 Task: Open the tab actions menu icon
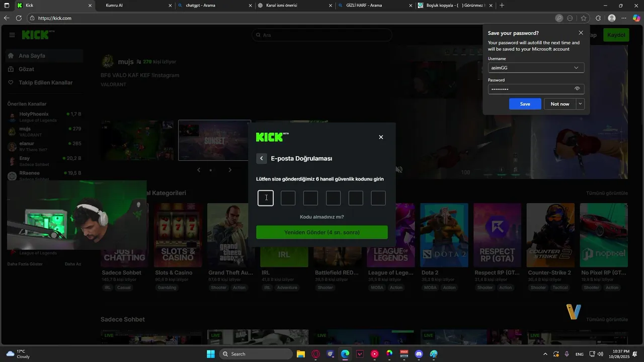coord(7,6)
